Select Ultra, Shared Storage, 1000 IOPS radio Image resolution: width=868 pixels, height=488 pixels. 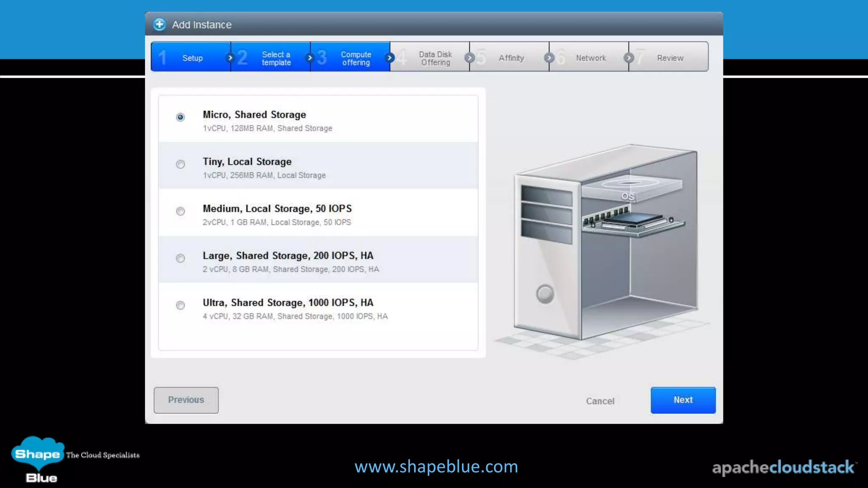tap(180, 305)
